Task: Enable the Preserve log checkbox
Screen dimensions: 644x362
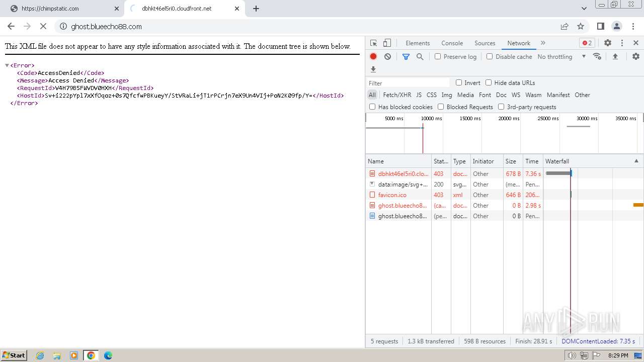Action: [x=438, y=56]
